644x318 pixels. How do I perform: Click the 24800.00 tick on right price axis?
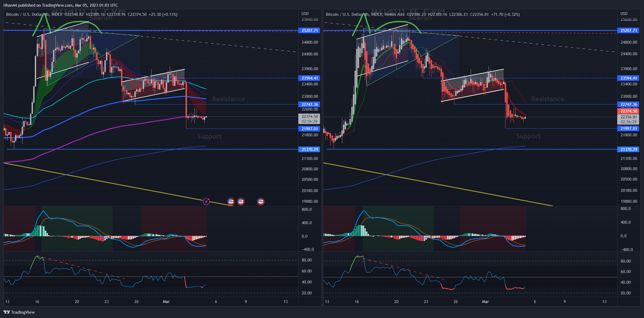(629, 42)
